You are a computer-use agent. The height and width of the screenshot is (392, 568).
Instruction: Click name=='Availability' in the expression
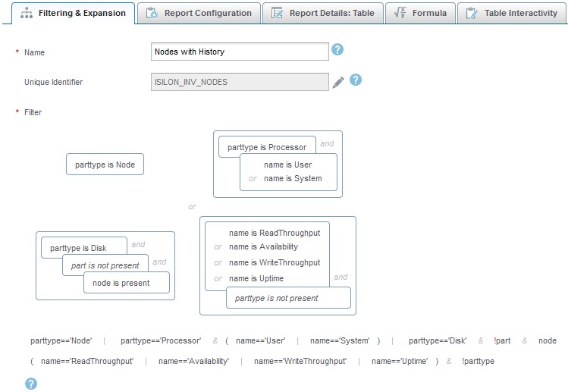(x=194, y=361)
